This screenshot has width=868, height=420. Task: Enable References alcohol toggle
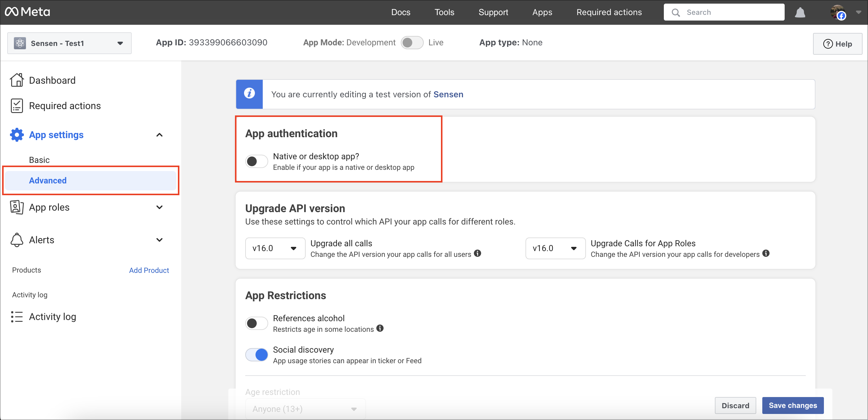256,323
